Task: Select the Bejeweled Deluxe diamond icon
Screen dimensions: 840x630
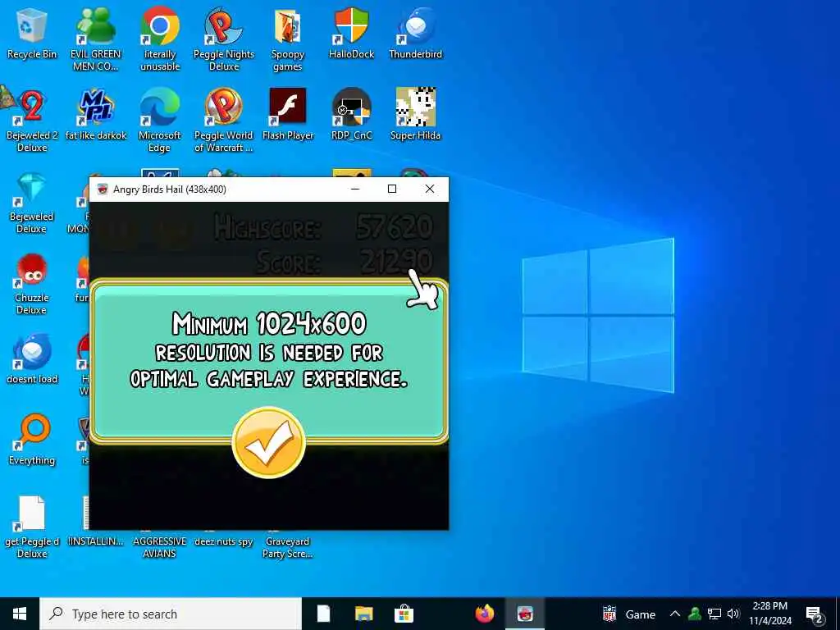Action: click(32, 203)
